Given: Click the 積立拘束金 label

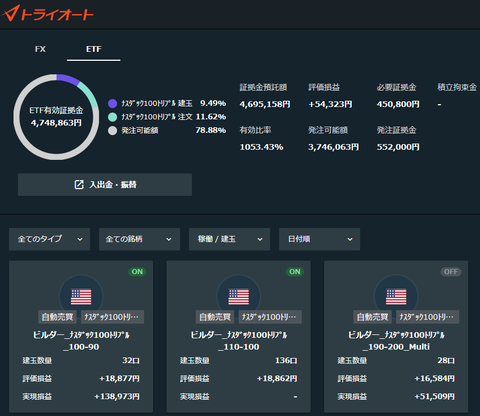Looking at the screenshot, I should [457, 87].
